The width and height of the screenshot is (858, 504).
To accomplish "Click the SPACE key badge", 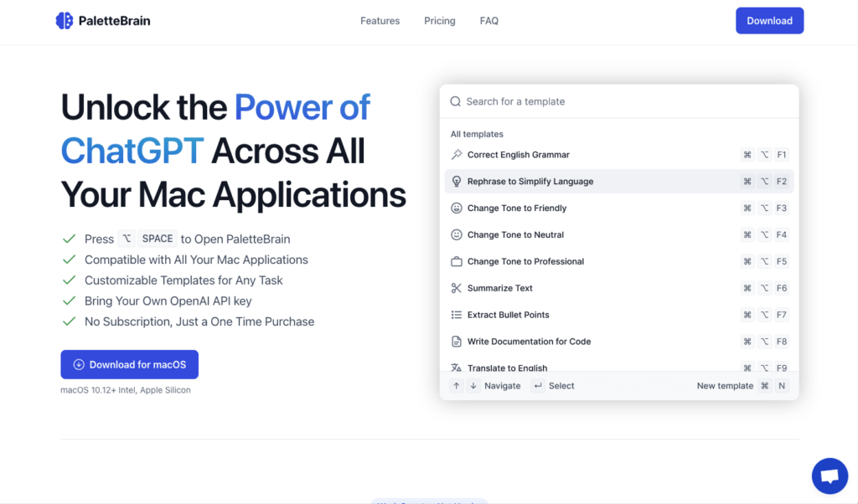I will pyautogui.click(x=158, y=239).
